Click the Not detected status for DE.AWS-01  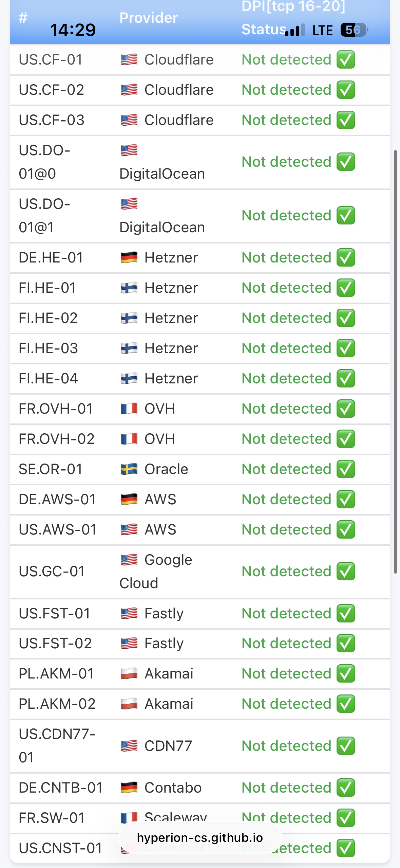point(286,500)
